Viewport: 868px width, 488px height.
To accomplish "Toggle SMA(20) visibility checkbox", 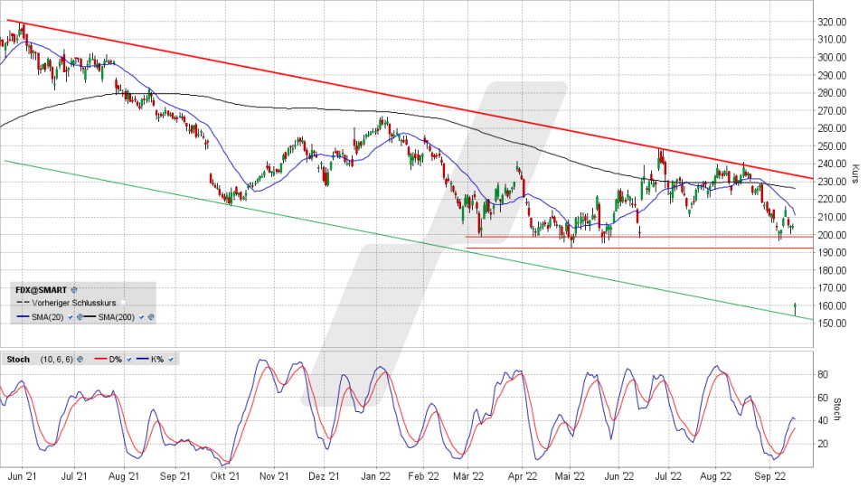I will click(x=71, y=317).
